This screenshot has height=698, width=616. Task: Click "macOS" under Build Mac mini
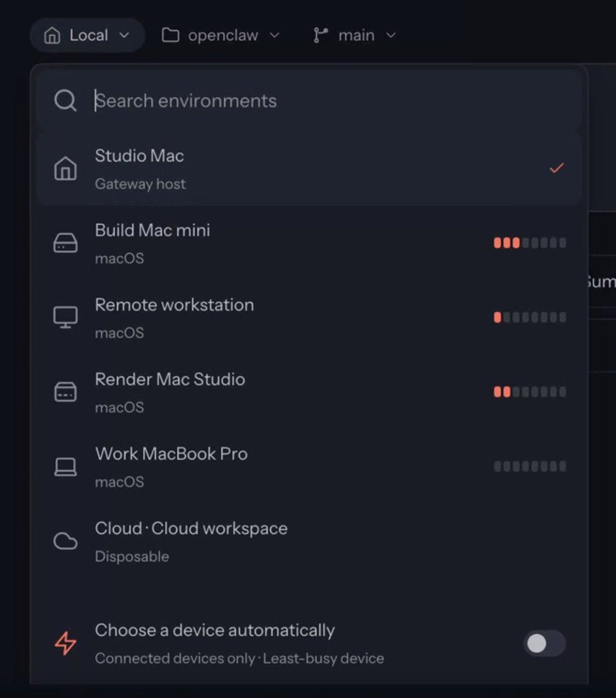(x=119, y=259)
